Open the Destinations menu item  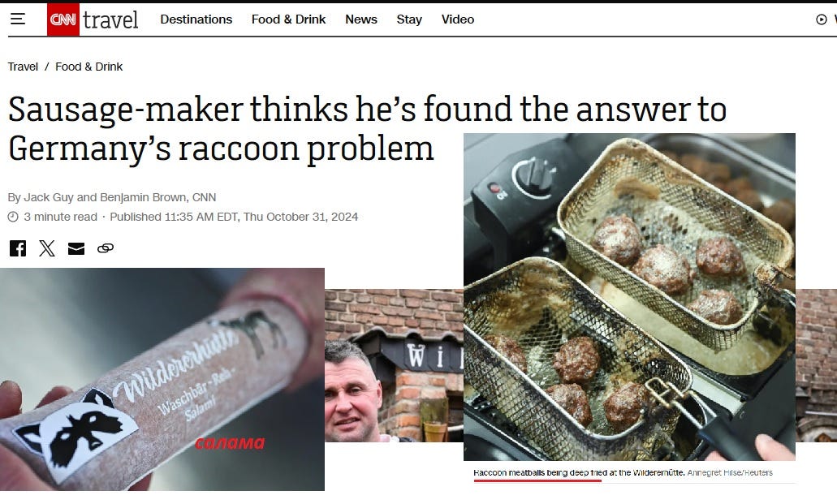196,19
